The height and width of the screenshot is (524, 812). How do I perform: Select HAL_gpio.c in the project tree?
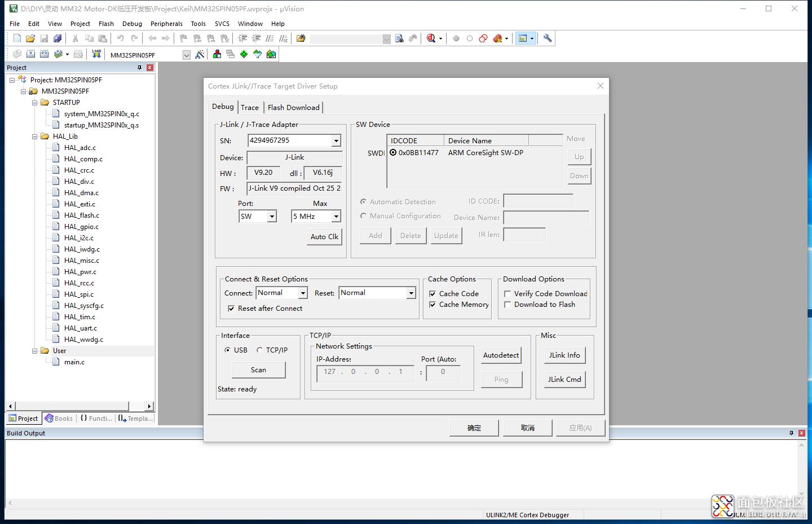pos(81,227)
